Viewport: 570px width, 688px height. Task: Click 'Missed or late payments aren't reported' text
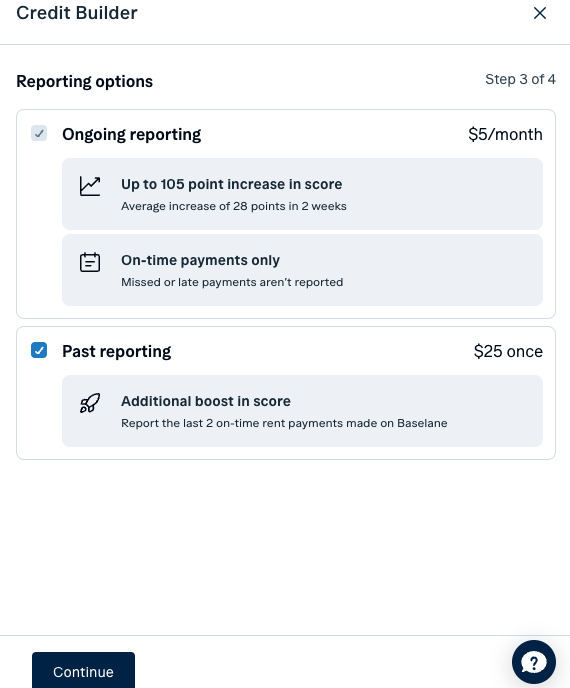tap(232, 282)
